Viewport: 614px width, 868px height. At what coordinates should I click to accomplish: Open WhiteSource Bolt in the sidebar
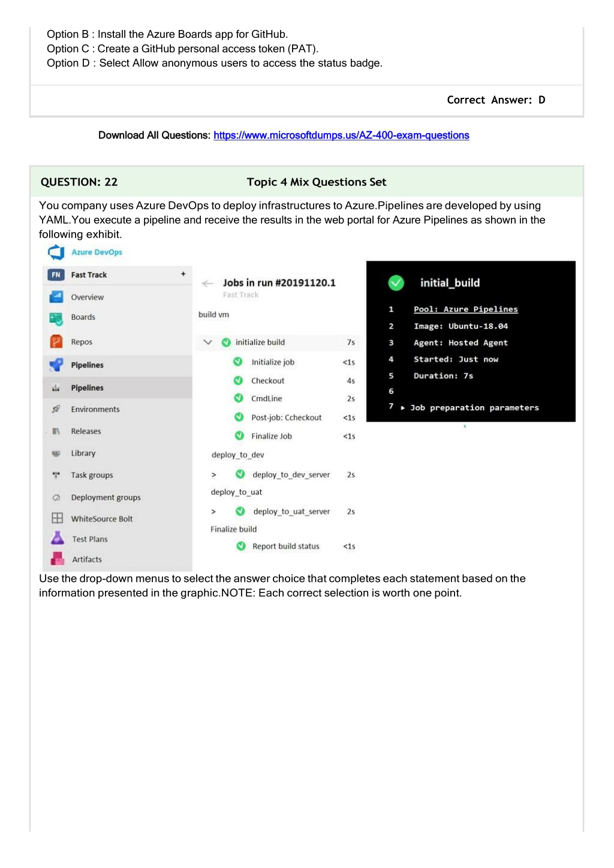102,519
